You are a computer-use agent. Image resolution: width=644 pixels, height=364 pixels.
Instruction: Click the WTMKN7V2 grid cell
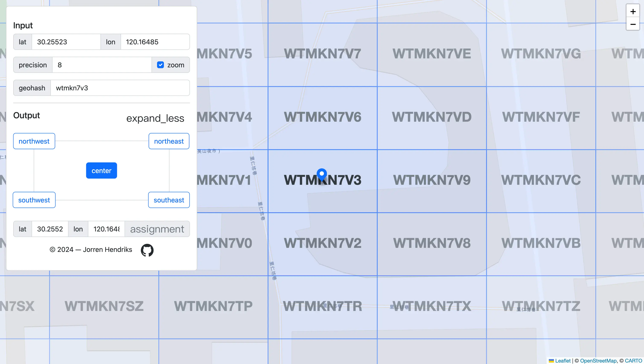pos(322,244)
